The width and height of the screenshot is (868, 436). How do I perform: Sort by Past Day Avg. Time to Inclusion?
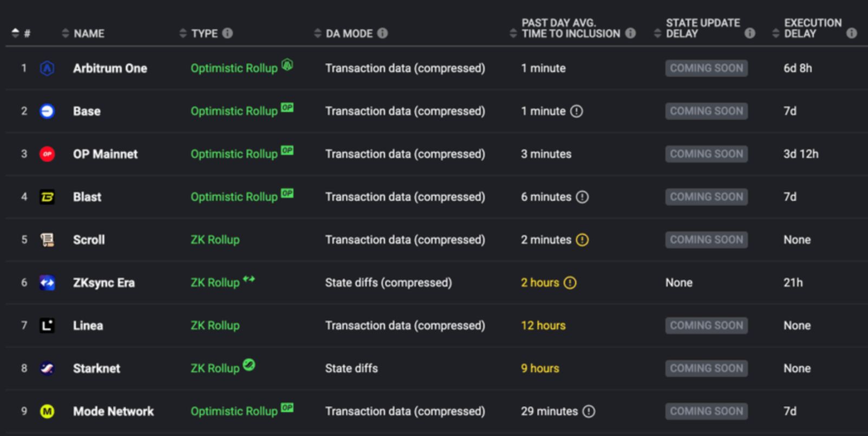513,34
